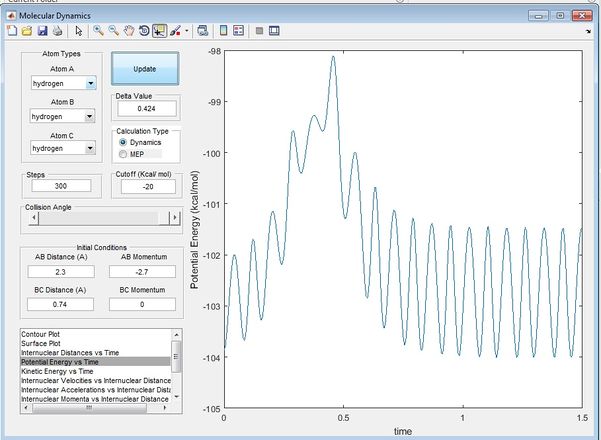Activate the Zoom Out tool
Viewport: 601px width, 440px height.
point(113,31)
